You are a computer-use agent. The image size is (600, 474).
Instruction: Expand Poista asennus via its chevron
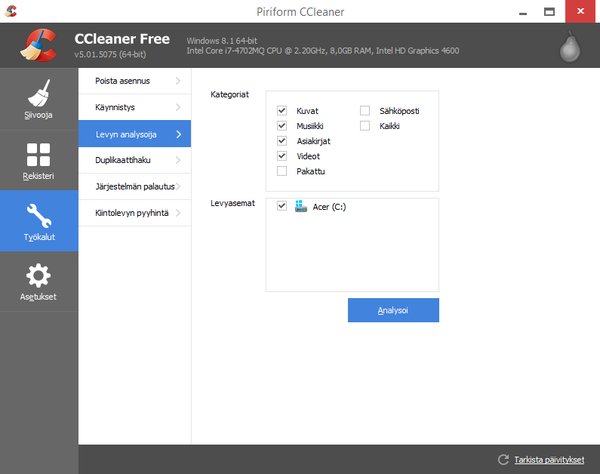(x=178, y=81)
